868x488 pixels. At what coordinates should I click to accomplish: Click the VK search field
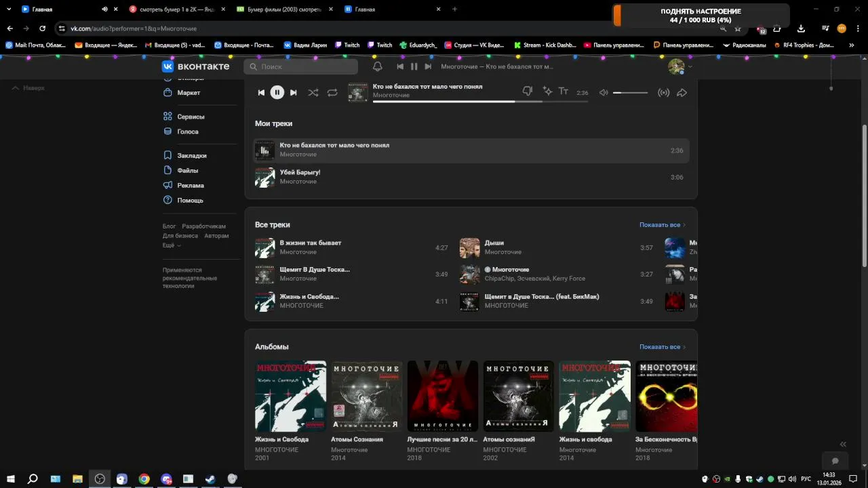pos(300,66)
